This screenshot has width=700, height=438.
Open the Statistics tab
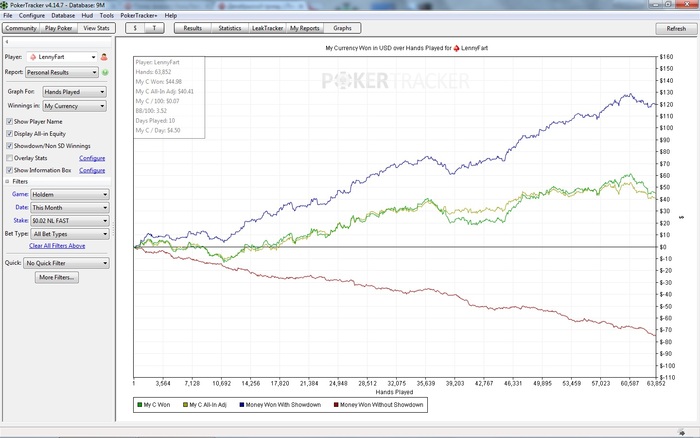230,28
